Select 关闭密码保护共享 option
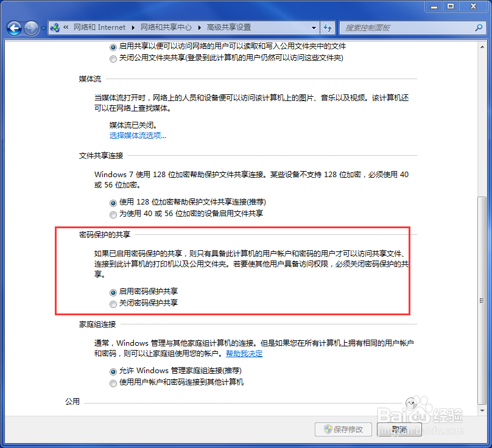The image size is (492, 448). pyautogui.click(x=113, y=303)
